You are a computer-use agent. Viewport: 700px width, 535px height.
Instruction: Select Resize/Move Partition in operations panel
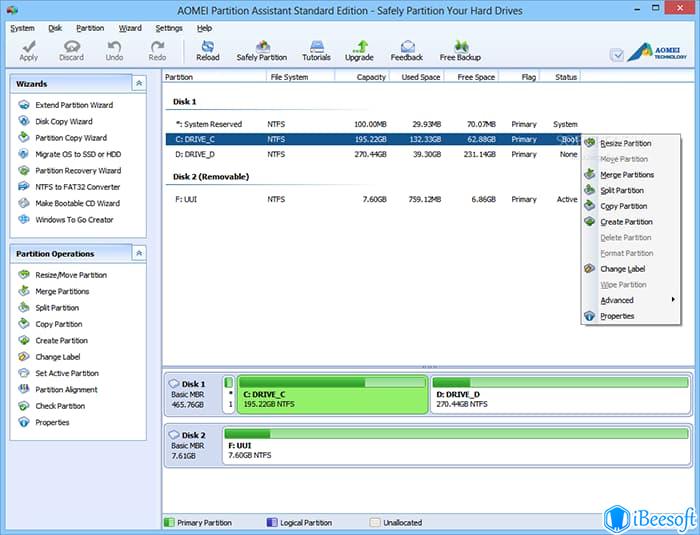click(x=62, y=275)
